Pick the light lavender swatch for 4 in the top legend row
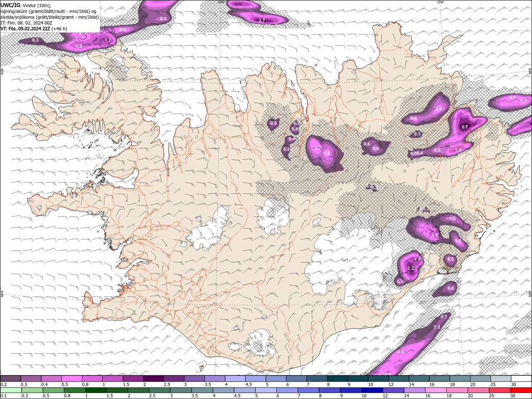Image resolution: width=532 pixels, height=399 pixels. tap(235, 379)
